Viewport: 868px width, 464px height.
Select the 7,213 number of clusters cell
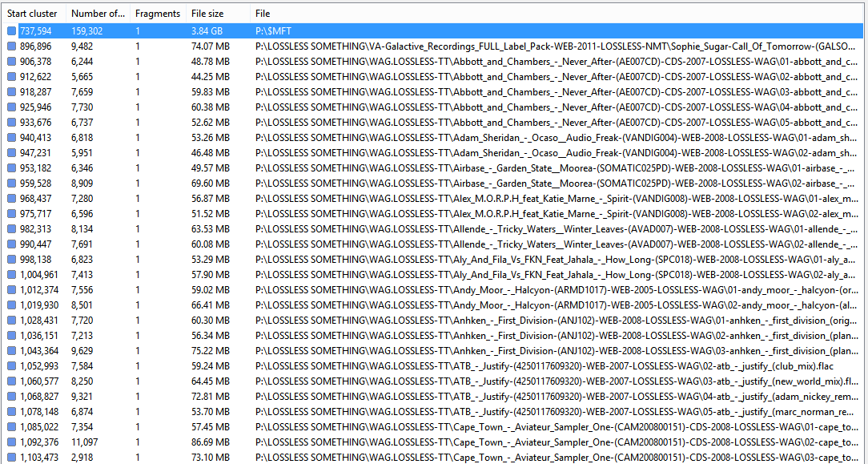tap(82, 335)
